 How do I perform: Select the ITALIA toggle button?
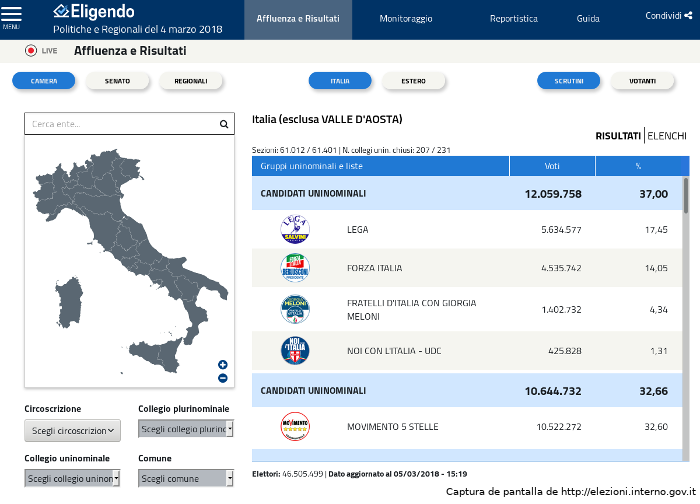[x=340, y=81]
